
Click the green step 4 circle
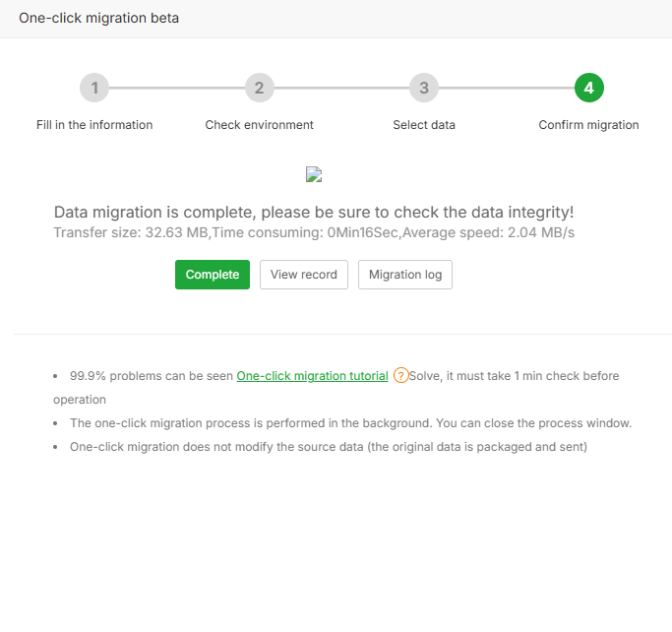588,88
